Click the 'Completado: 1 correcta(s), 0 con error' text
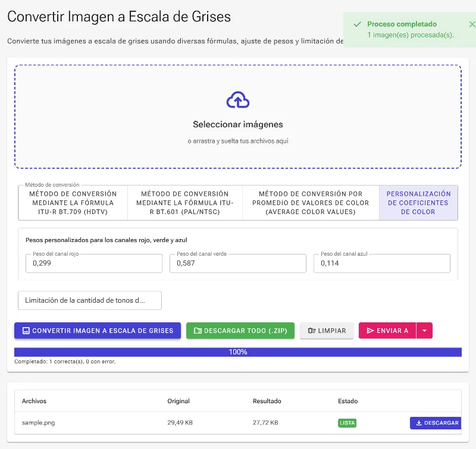 coord(65,362)
